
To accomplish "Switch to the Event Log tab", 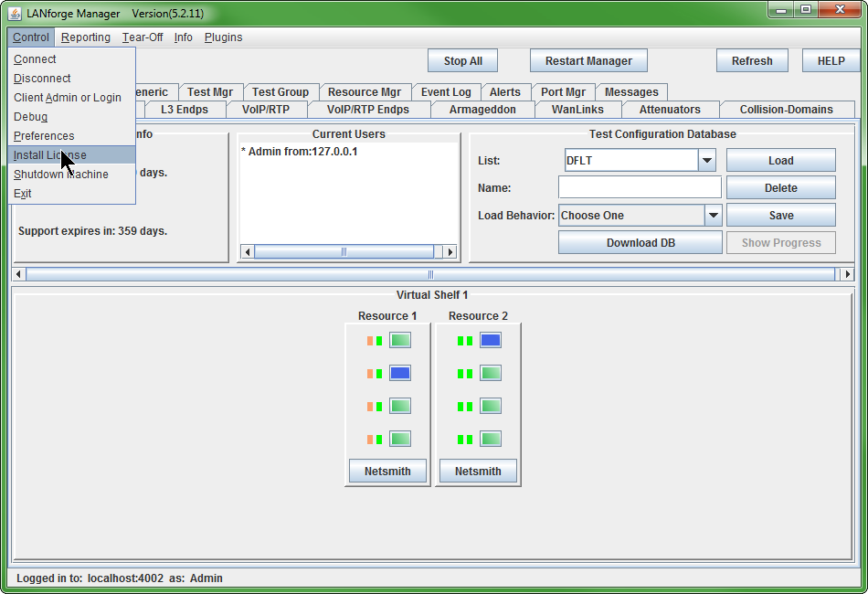I will (446, 92).
